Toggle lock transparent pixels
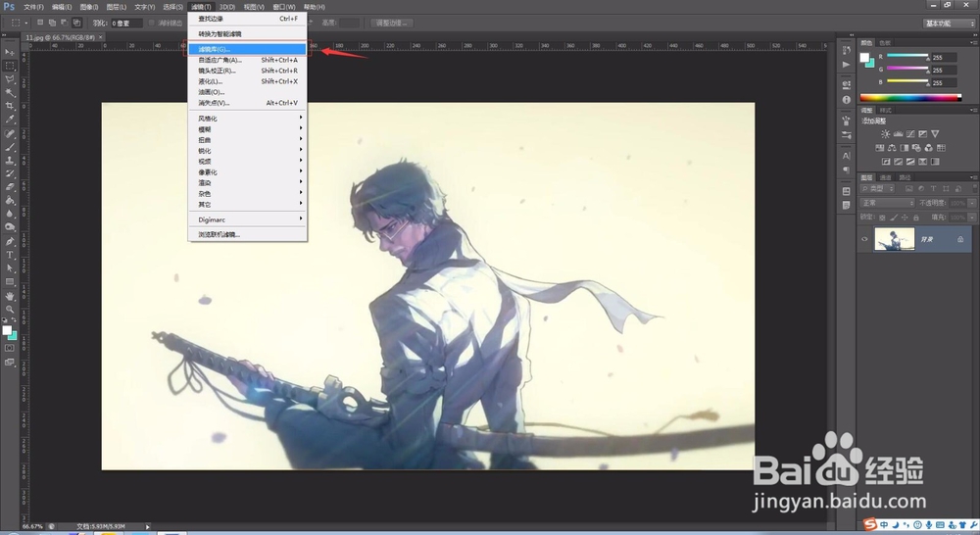This screenshot has width=980, height=535. pyautogui.click(x=883, y=218)
